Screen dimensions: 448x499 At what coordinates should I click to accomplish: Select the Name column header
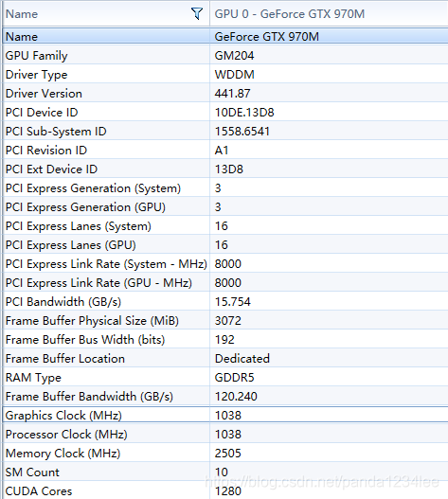point(106,13)
